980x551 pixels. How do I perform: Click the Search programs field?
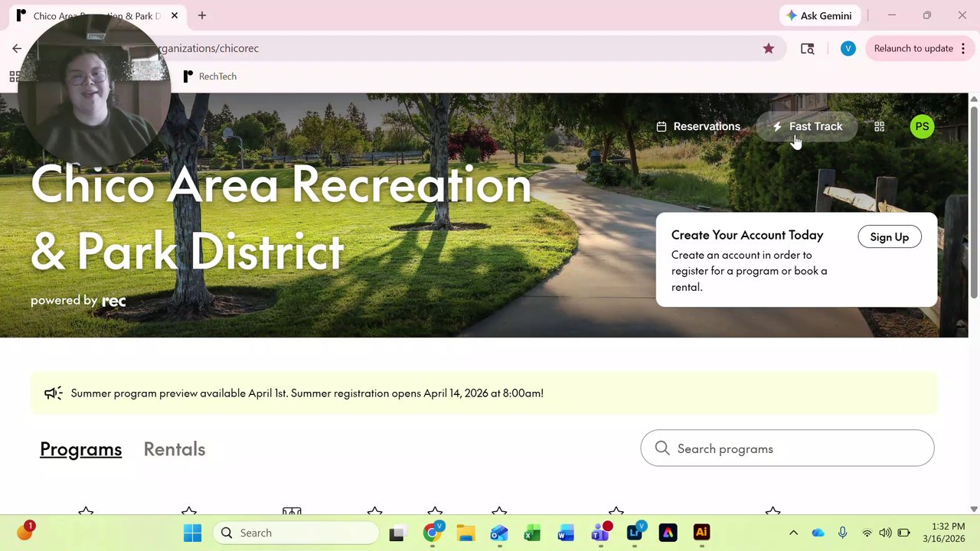pyautogui.click(x=787, y=448)
